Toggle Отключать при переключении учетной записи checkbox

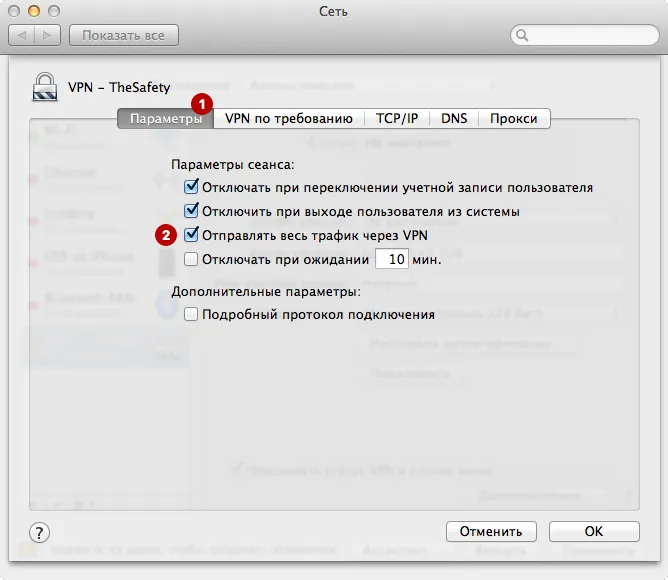tap(191, 187)
